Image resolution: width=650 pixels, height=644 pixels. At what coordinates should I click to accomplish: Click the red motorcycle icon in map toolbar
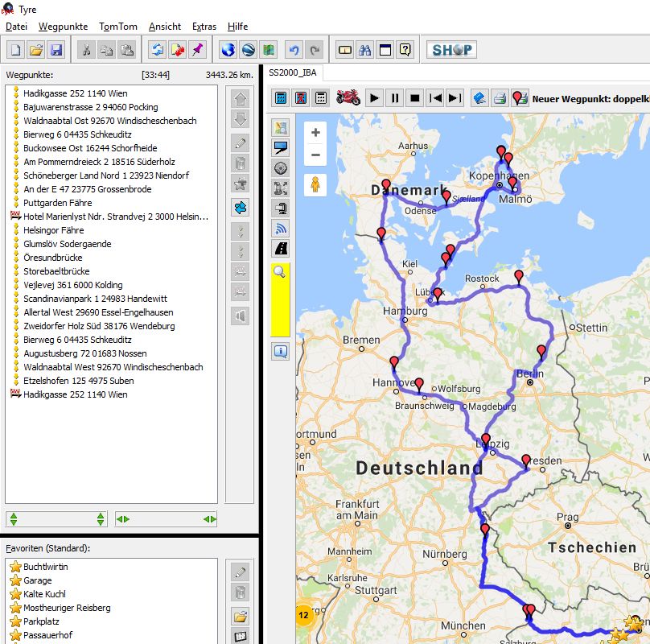[x=348, y=98]
